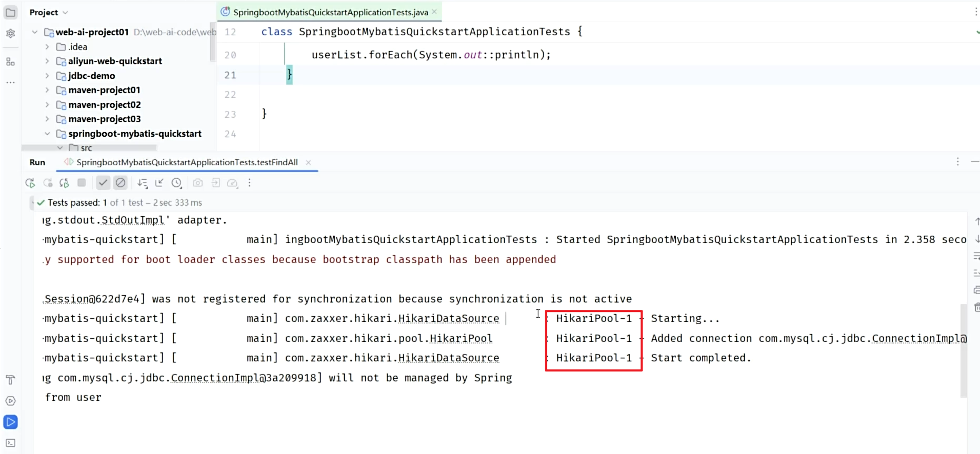Open the Project view dropdown
Viewport: 980px width, 454px height.
click(x=48, y=12)
